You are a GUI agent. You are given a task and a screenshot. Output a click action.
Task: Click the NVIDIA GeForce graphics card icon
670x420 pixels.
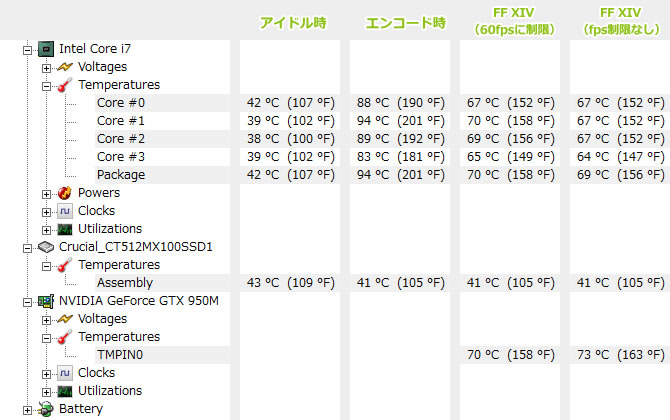[x=46, y=301]
